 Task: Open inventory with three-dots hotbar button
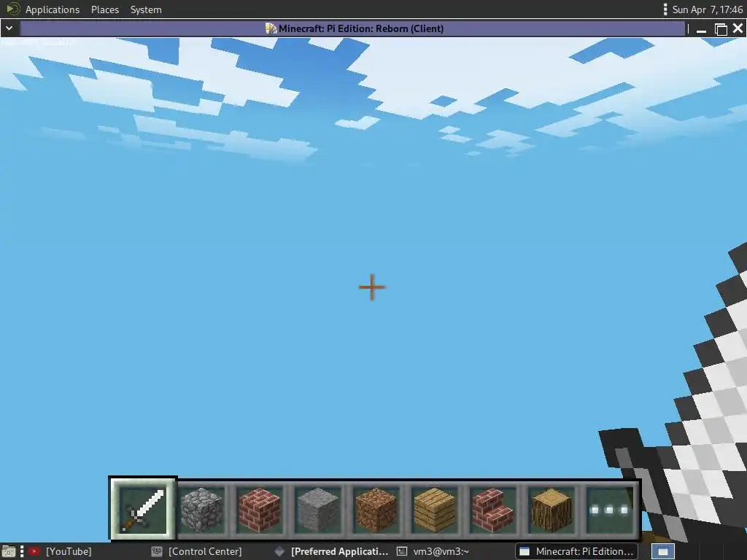(x=609, y=509)
